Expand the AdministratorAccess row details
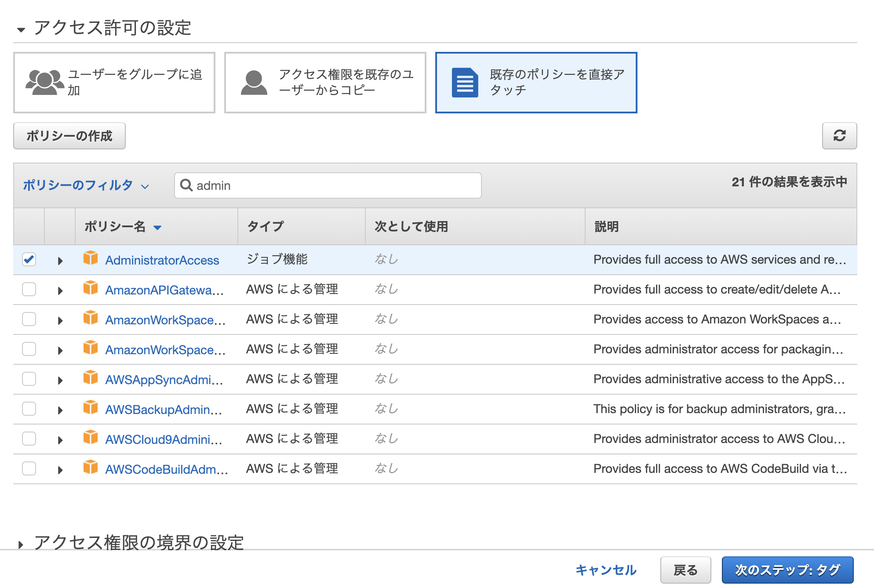This screenshot has width=874, height=588. point(60,259)
